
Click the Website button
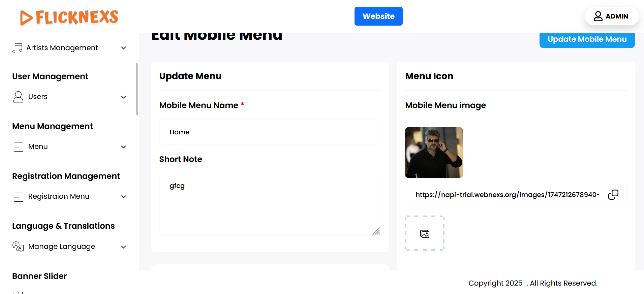click(378, 16)
